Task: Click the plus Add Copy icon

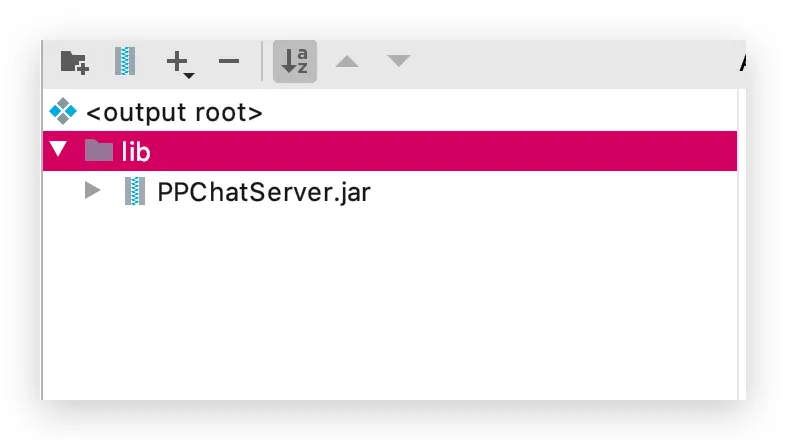Action: point(176,61)
